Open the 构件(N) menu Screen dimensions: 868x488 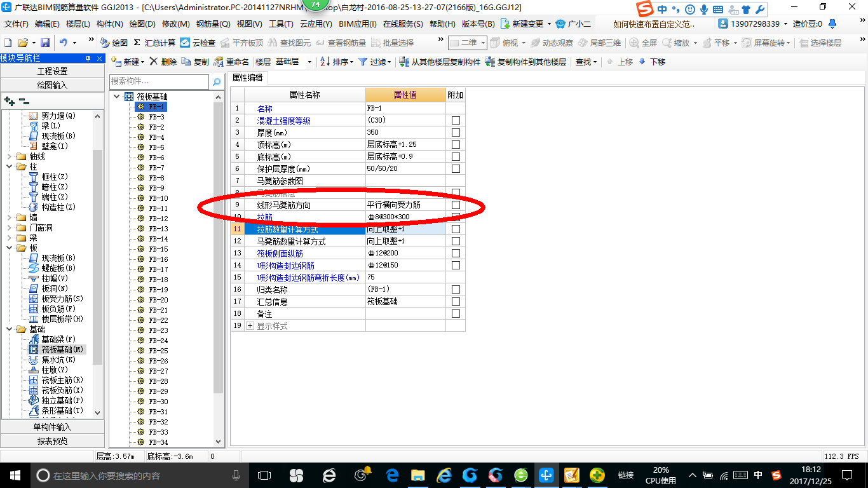pyautogui.click(x=109, y=24)
